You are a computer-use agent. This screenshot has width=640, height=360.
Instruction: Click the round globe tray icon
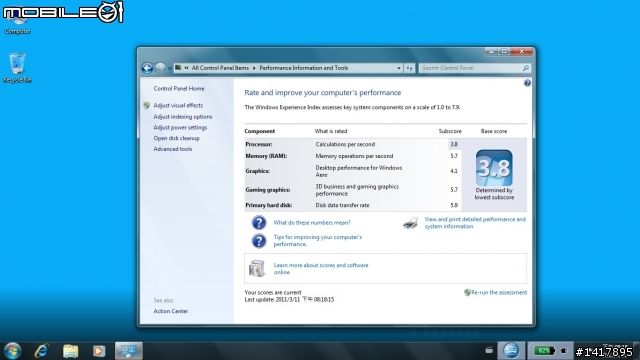[x=511, y=351]
